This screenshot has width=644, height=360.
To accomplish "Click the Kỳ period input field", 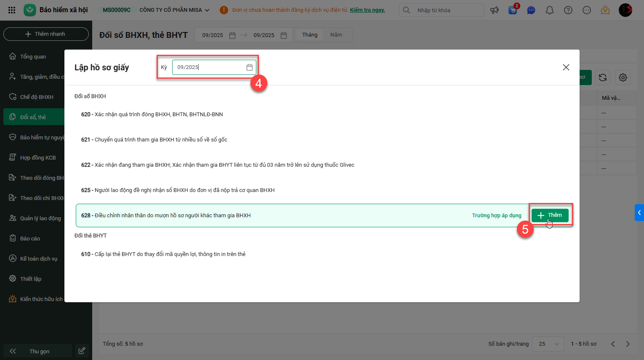I will 214,67.
